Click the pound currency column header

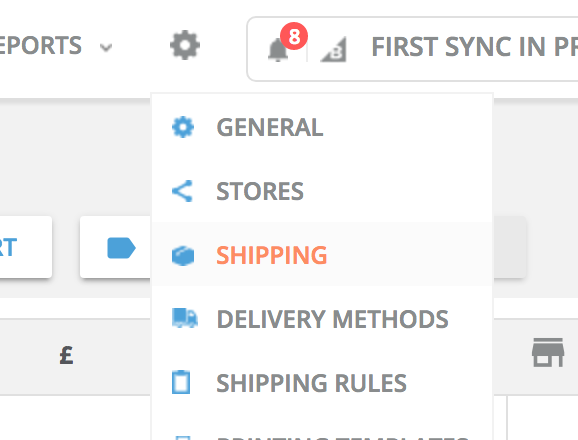point(66,356)
